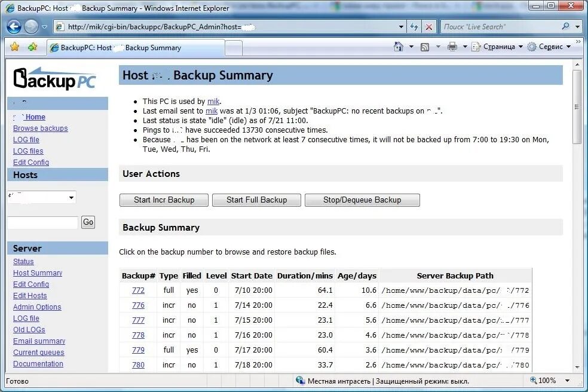Click the red Stop loading icon
The image size is (588, 392).
tap(428, 27)
